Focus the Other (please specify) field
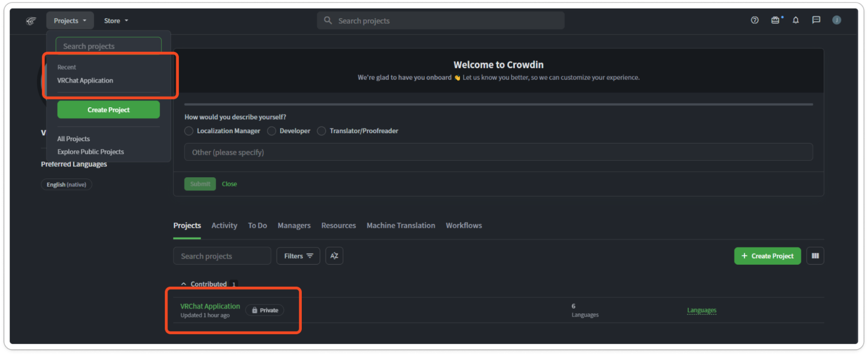Image resolution: width=868 pixels, height=355 pixels. click(x=498, y=152)
